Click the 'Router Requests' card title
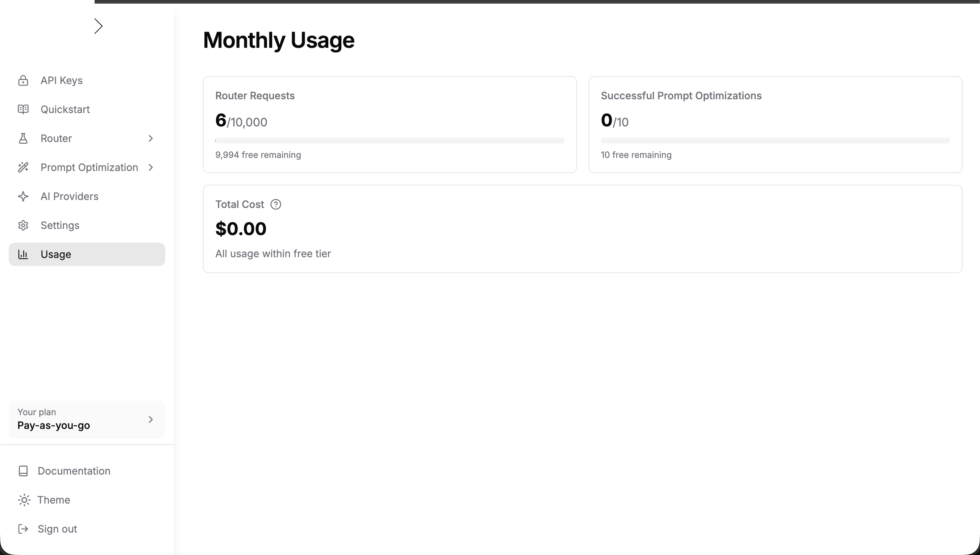This screenshot has height=555, width=980. pos(255,96)
